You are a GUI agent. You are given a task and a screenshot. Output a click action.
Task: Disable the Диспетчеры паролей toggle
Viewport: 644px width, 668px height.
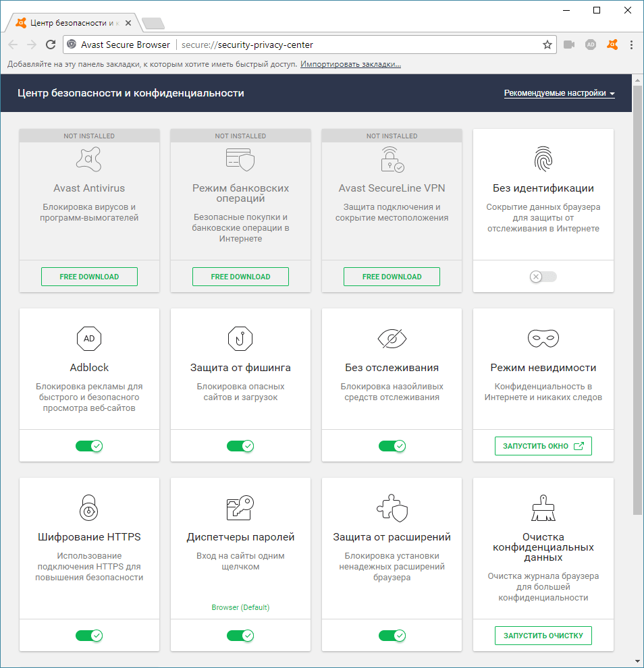pyautogui.click(x=240, y=636)
